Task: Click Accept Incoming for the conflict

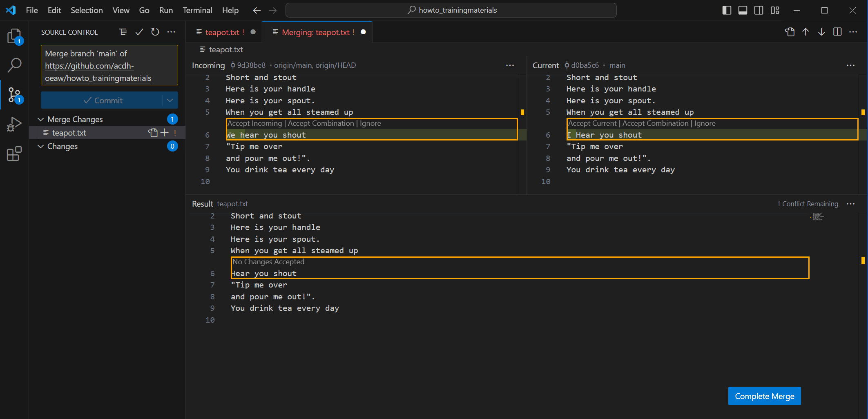Action: [x=254, y=123]
